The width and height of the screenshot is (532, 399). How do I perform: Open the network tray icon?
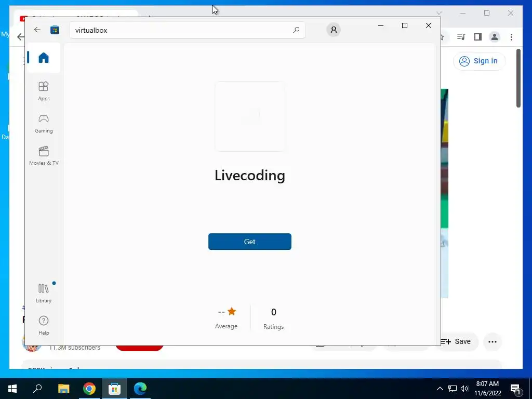point(453,389)
